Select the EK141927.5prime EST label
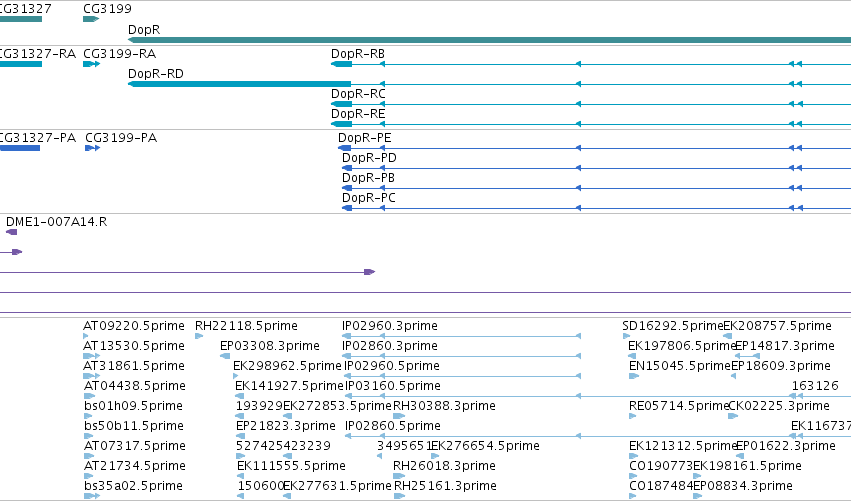This screenshot has height=501, width=851. pyautogui.click(x=289, y=386)
